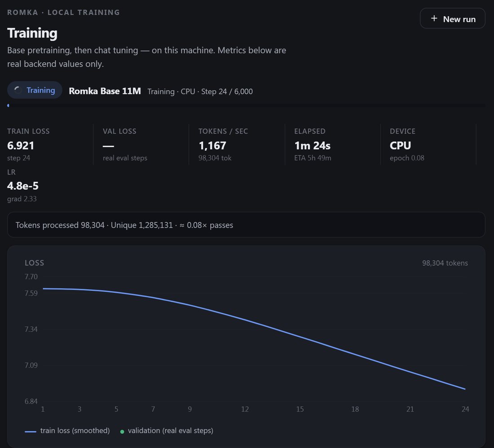Click the 'grad 2.33' label

[22, 199]
